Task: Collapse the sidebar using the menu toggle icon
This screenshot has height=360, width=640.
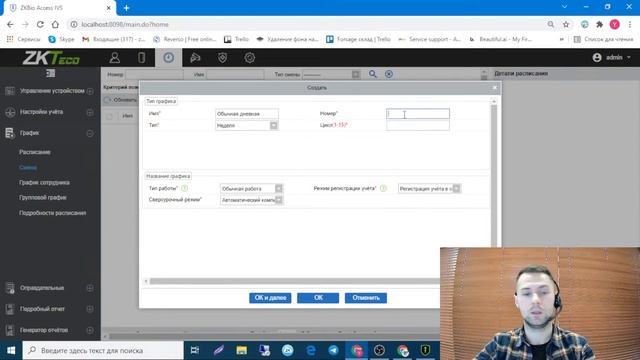Action: [x=51, y=73]
